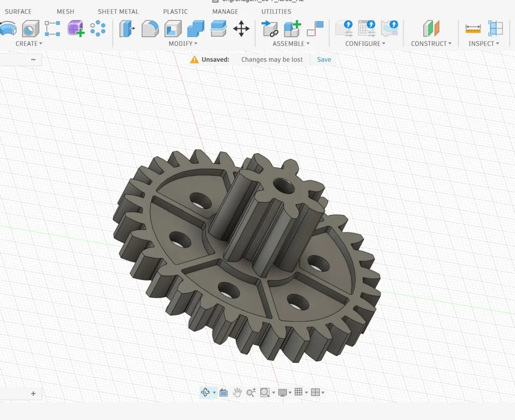Open Display Settings monitor icon

[282, 392]
